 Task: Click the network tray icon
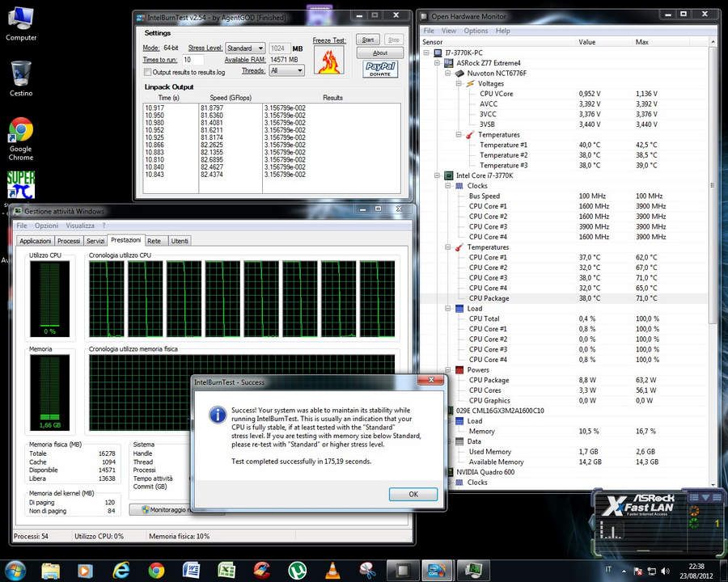(x=652, y=571)
